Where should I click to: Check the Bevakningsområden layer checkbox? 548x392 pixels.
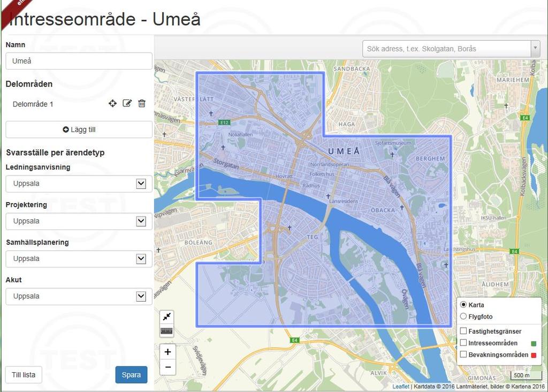pos(463,354)
